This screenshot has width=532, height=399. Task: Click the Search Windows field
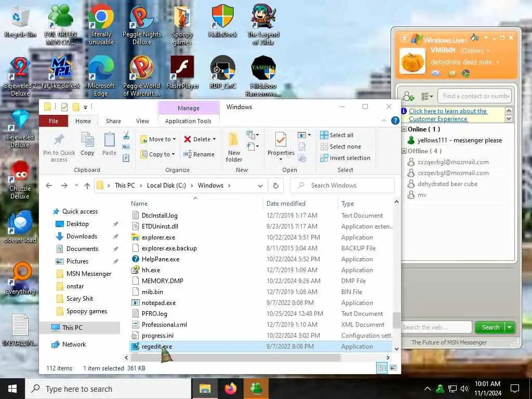click(x=343, y=185)
